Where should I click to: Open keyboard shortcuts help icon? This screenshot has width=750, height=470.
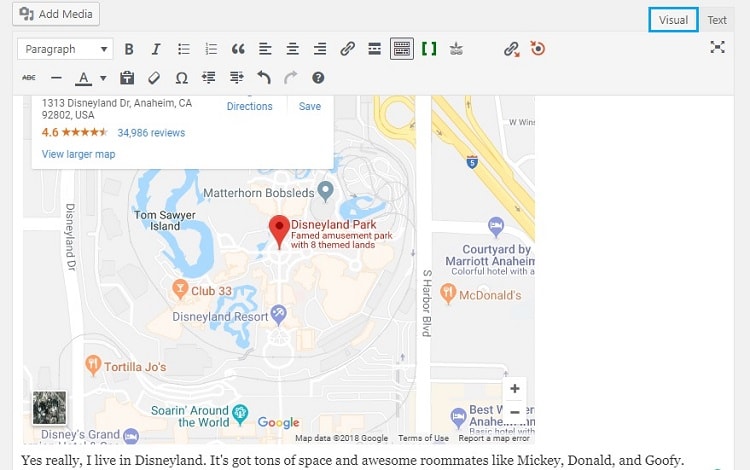tap(318, 77)
